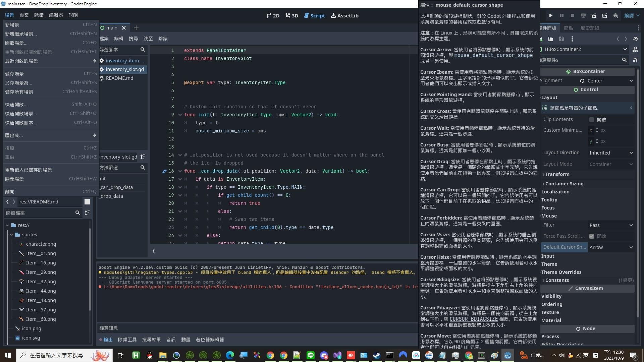Toggle Force Pass Scroll Events checkbox
644x362 pixels.
click(592, 236)
